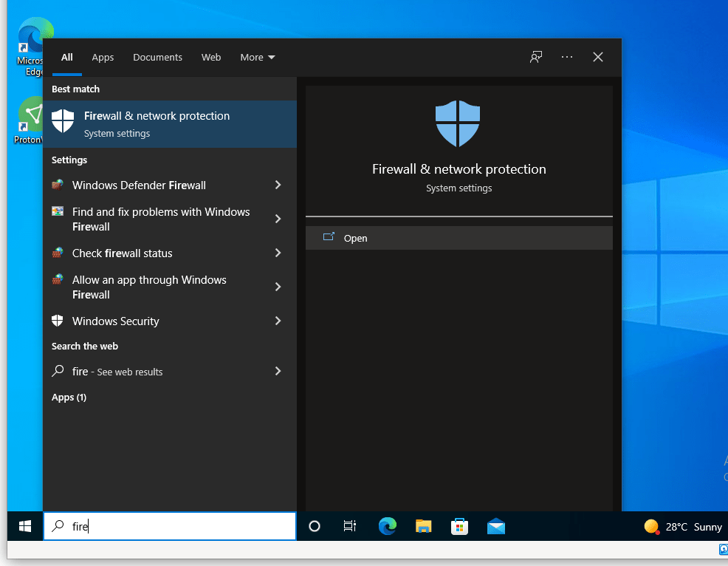The width and height of the screenshot is (728, 566).
Task: Switch to the Web search tab
Action: [210, 57]
